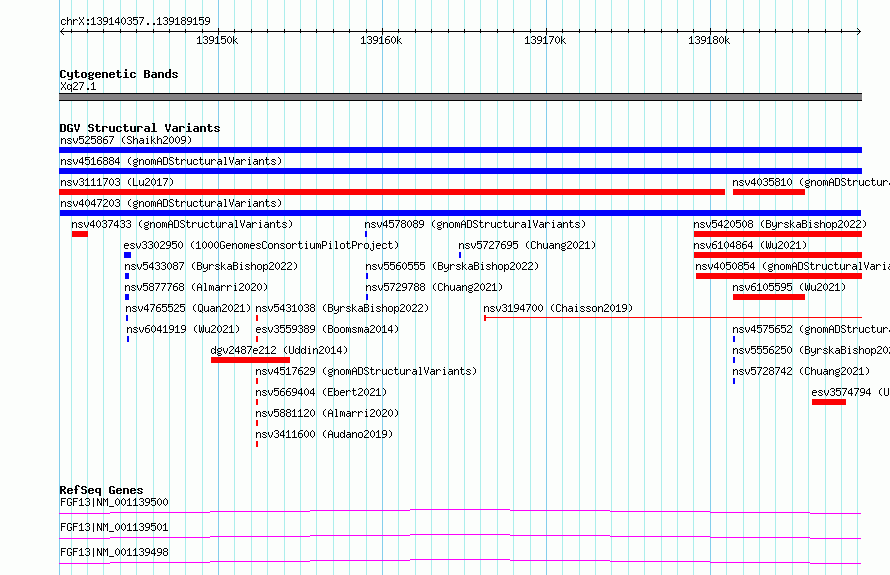Select the FGF13|NM_001139501 gene label

pyautogui.click(x=114, y=527)
